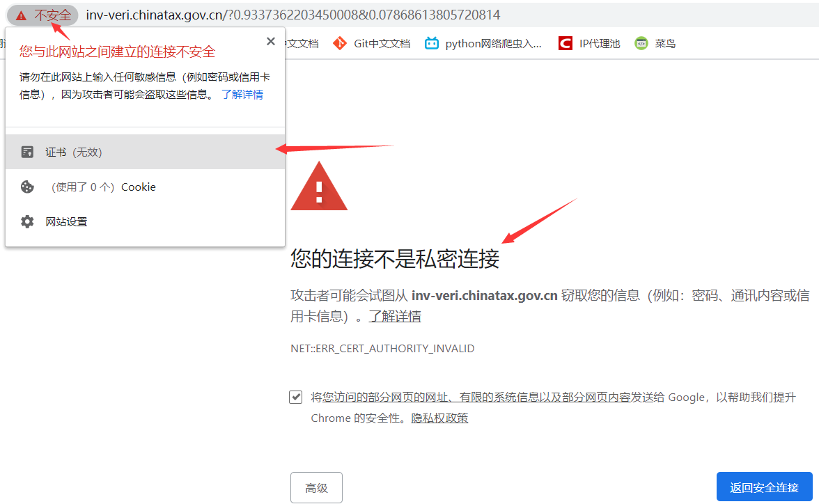Viewport: 819px width, 504px height.
Task: Click 了解详情 link in warning text
Action: point(395,317)
